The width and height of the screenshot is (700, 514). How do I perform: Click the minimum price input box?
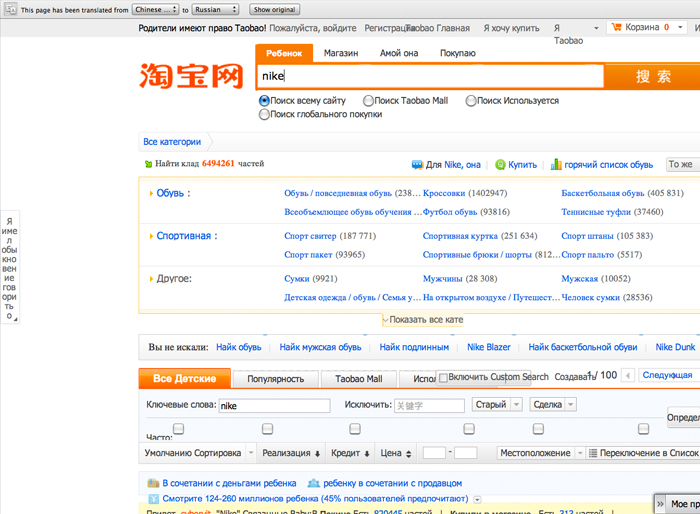pos(434,453)
